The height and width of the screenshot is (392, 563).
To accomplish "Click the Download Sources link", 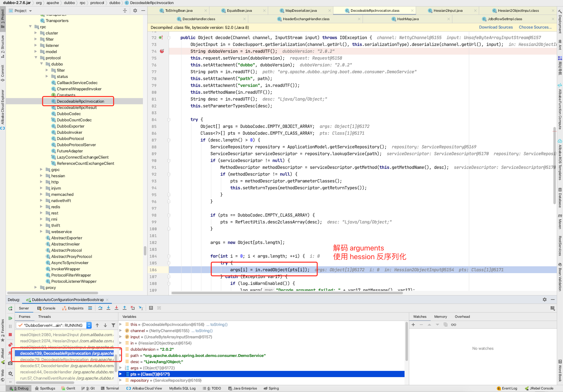I will [496, 27].
